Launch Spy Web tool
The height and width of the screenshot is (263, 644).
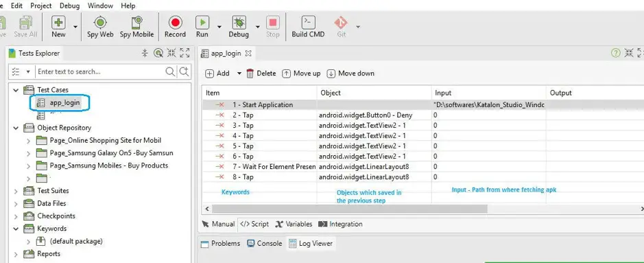point(100,27)
